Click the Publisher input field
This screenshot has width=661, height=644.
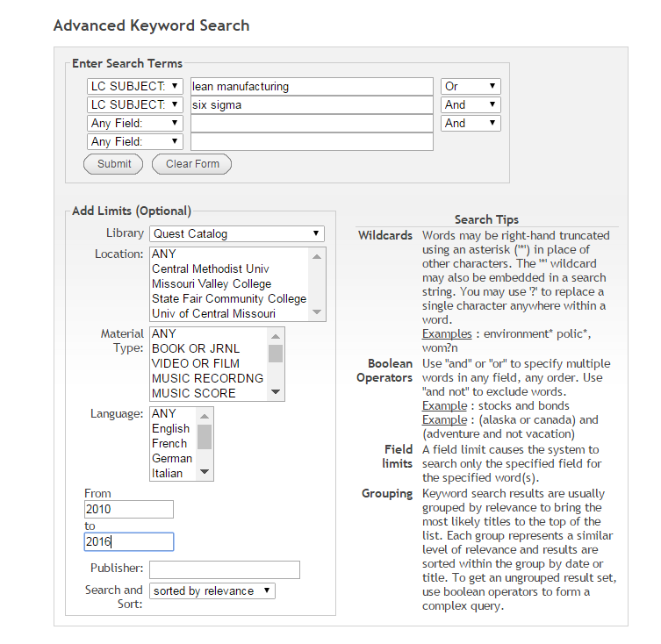[225, 569]
